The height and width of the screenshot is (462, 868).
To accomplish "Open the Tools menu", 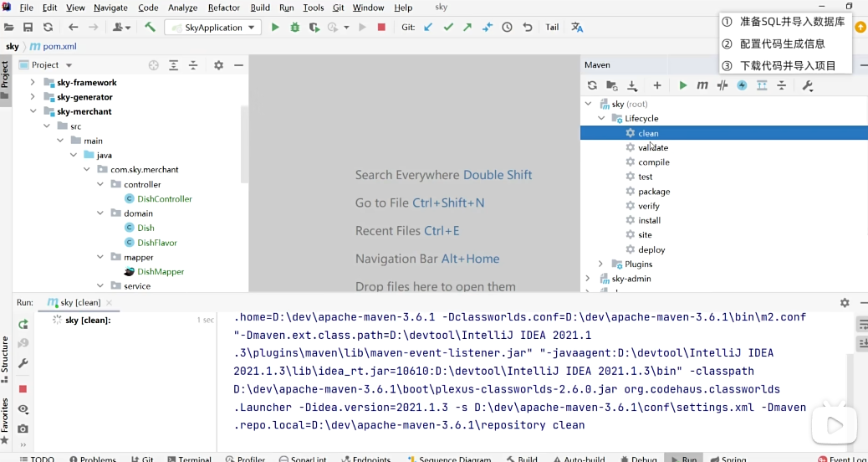I will click(x=314, y=8).
